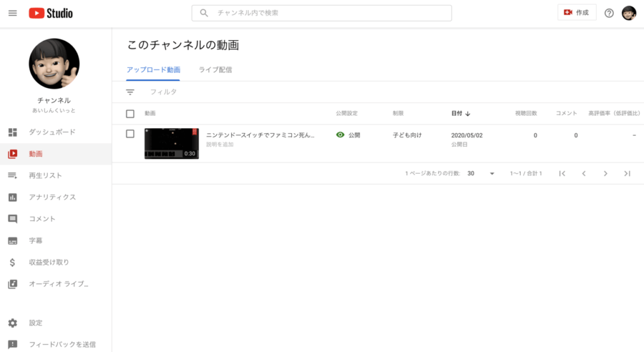Viewport: 644px width, 352px height.
Task: Click the green 公開 visibility eye
Action: (x=340, y=135)
